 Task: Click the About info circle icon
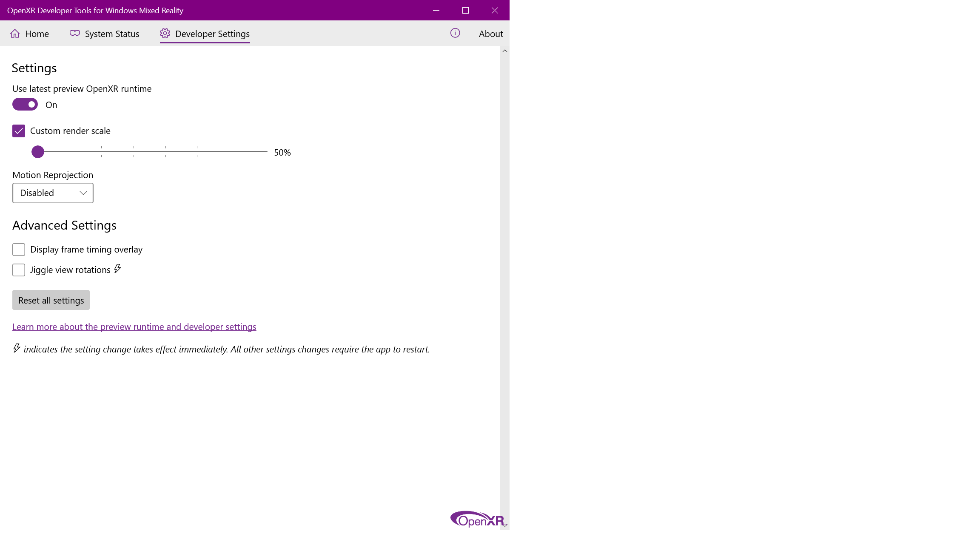click(455, 33)
